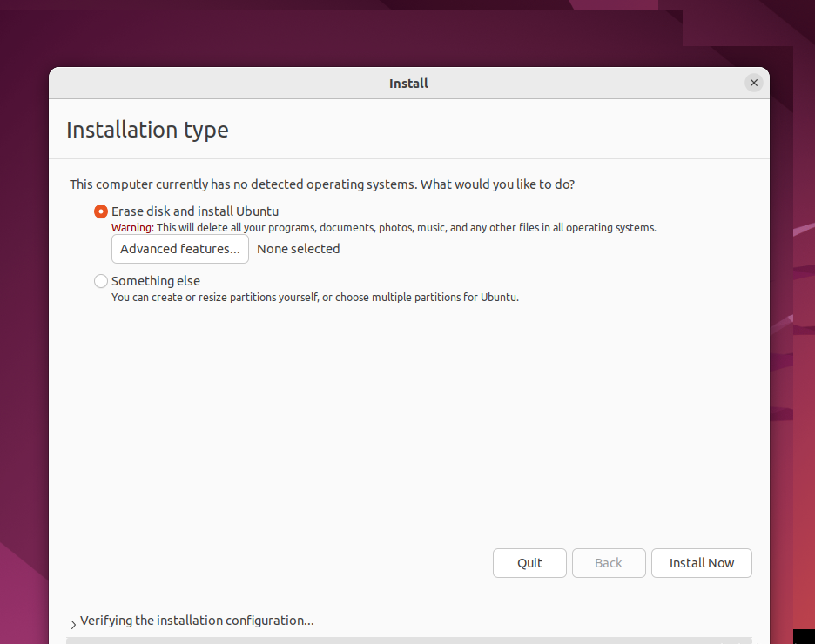
Task: Click the Verifying the installation configuration text
Action: point(197,621)
